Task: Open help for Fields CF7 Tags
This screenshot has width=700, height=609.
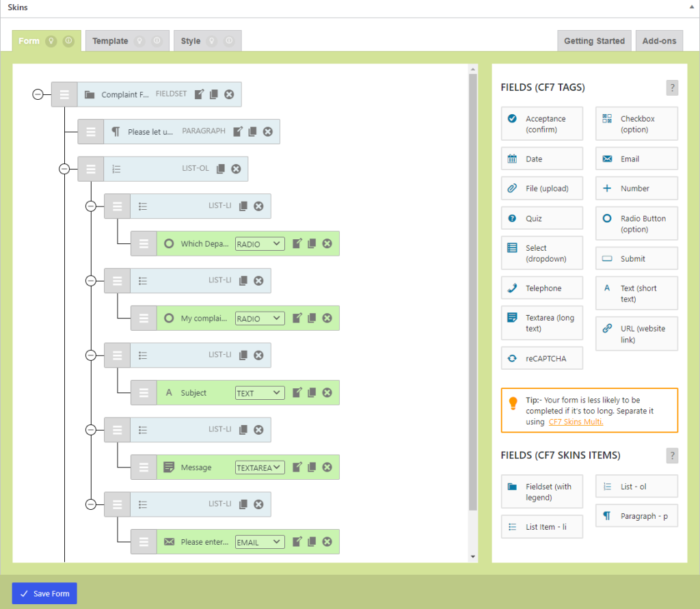Action: pyautogui.click(x=672, y=87)
